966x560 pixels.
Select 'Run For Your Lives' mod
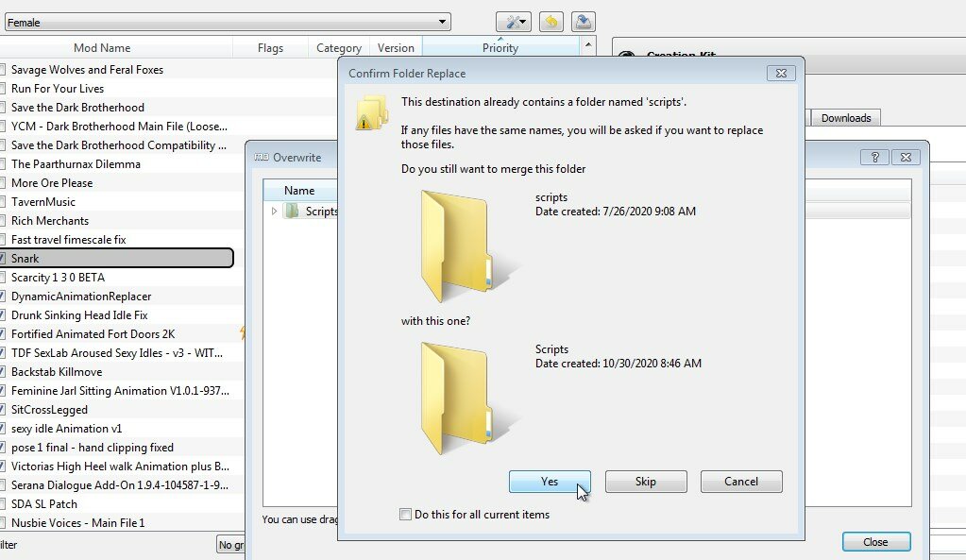coord(58,89)
